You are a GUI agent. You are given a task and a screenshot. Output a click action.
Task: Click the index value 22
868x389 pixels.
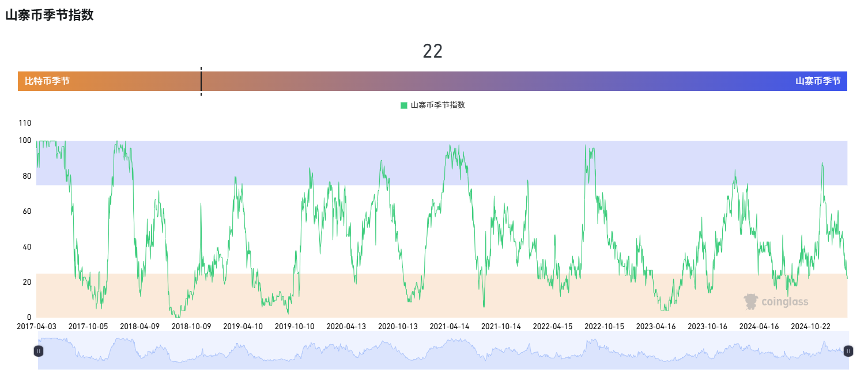point(433,51)
